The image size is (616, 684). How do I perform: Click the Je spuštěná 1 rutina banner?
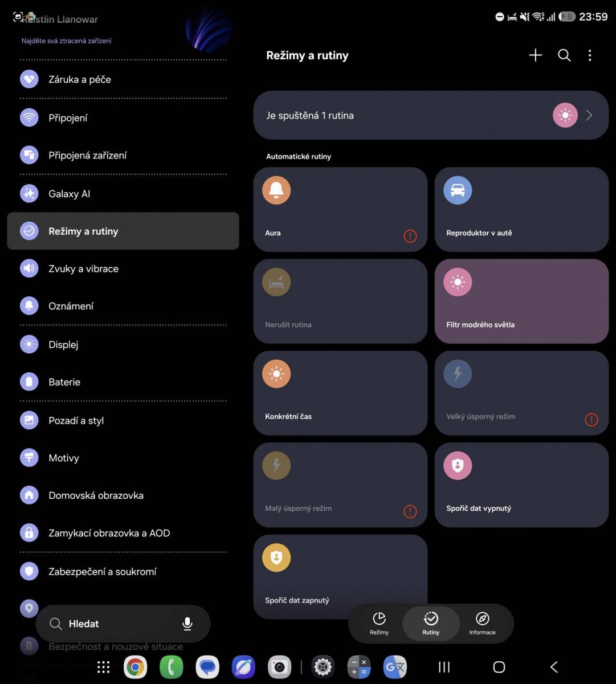pyautogui.click(x=431, y=115)
